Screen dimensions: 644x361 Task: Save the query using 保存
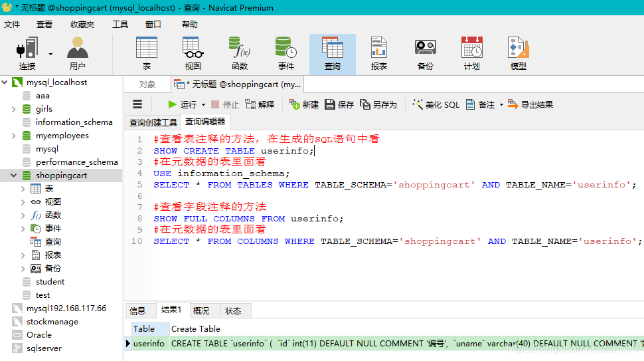click(339, 104)
